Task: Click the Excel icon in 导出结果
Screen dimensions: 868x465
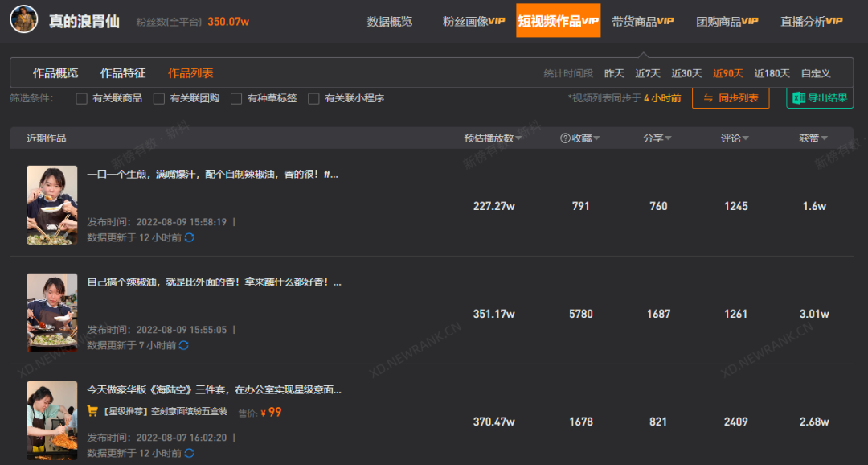Action: [x=798, y=98]
